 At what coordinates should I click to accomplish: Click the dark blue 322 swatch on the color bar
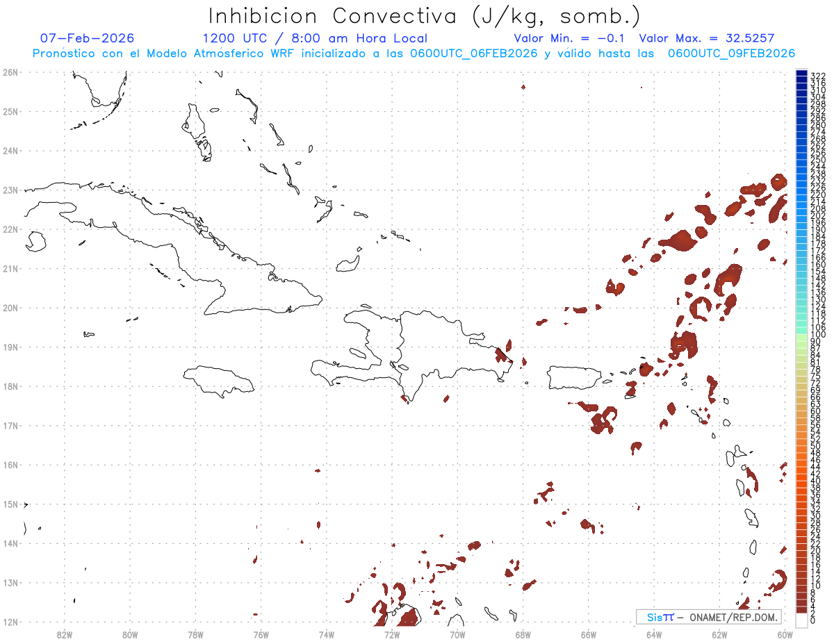click(801, 74)
